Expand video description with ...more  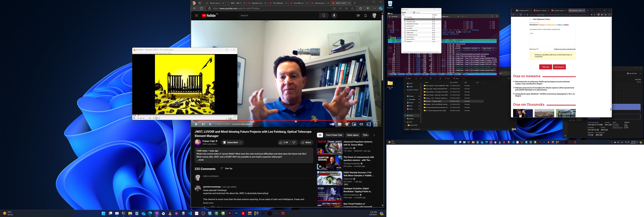[200, 160]
